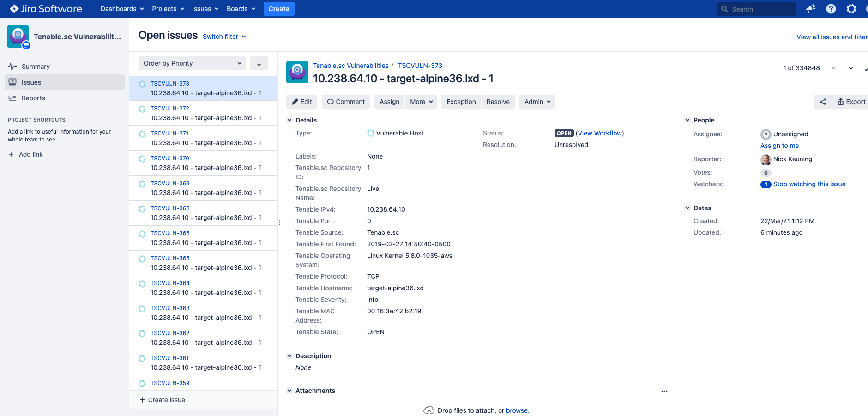Click Stop watching this issue
This screenshot has height=416, width=868.
click(x=809, y=184)
